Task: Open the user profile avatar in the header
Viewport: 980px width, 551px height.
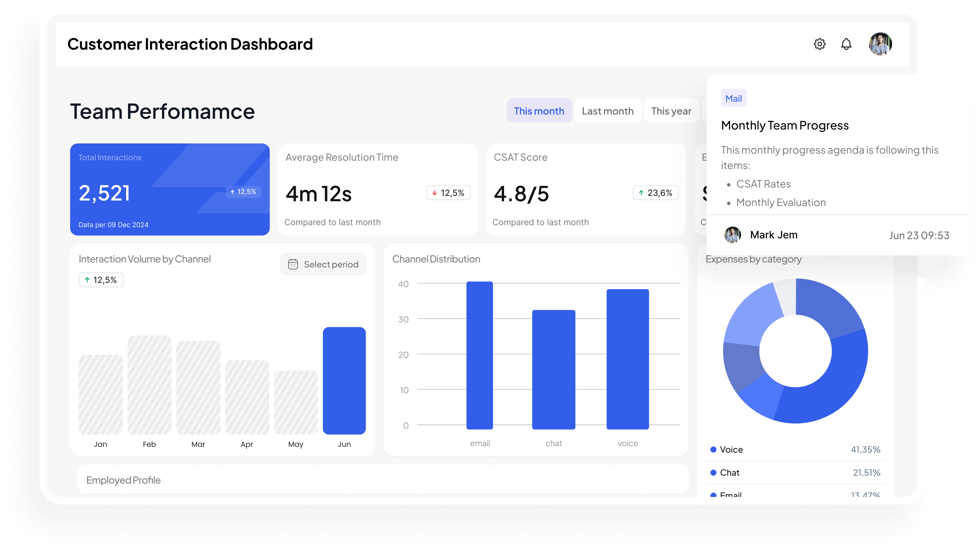Action: pos(880,44)
